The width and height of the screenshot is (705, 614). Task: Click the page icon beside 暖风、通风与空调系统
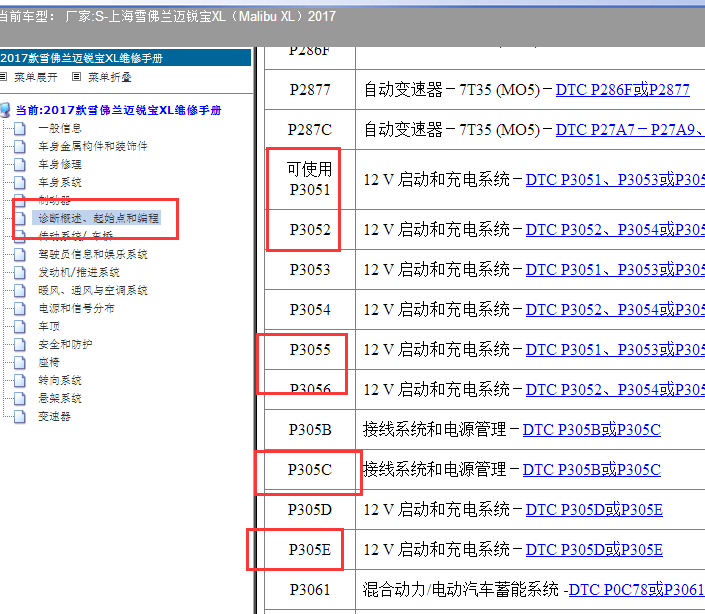[19, 290]
